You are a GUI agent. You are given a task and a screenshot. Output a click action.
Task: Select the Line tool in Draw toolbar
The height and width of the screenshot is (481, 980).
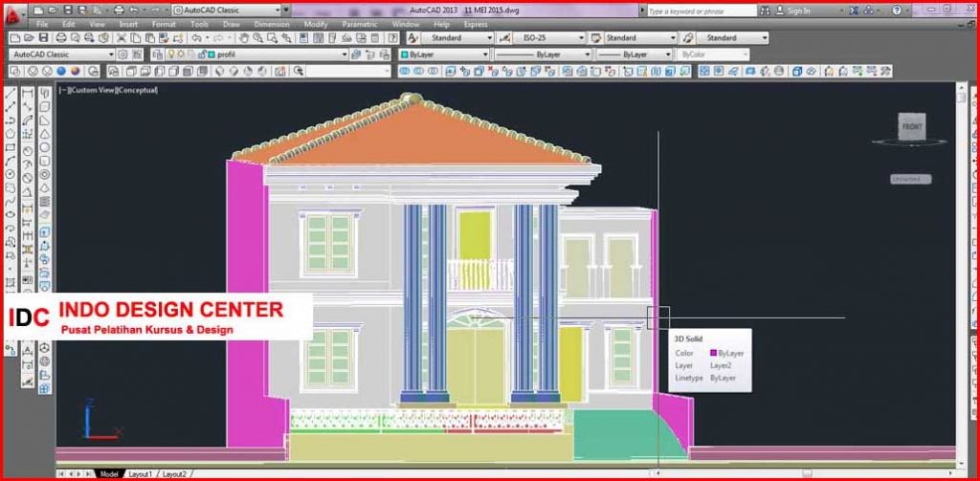[11, 95]
